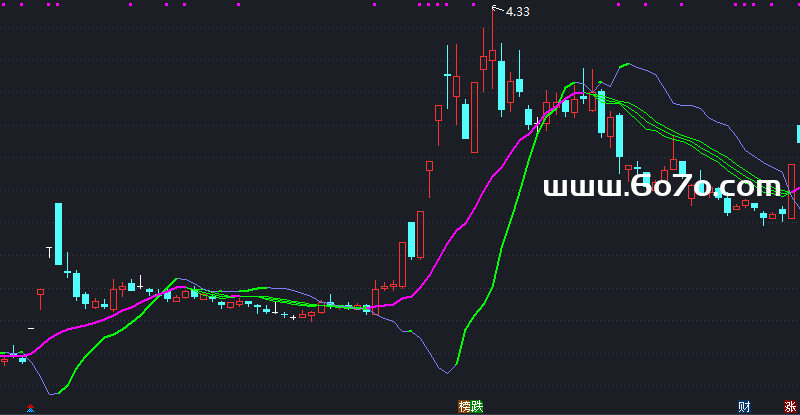The width and height of the screenshot is (800, 415).
Task: Click the cyan candlestick at the far right edge
Action: [797, 134]
